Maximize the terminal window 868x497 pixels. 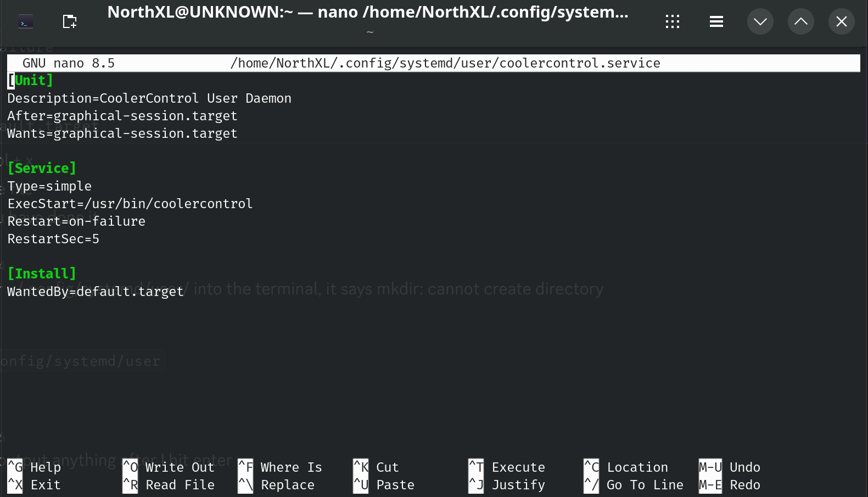click(801, 22)
